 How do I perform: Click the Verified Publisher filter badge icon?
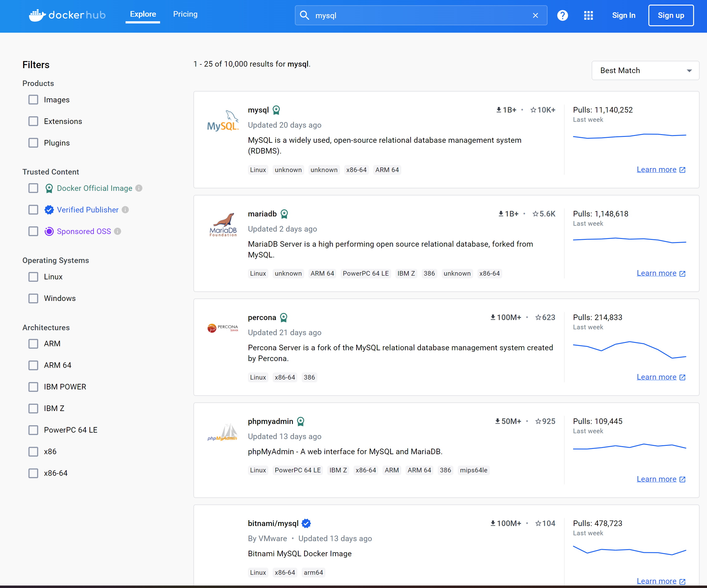pyautogui.click(x=49, y=210)
